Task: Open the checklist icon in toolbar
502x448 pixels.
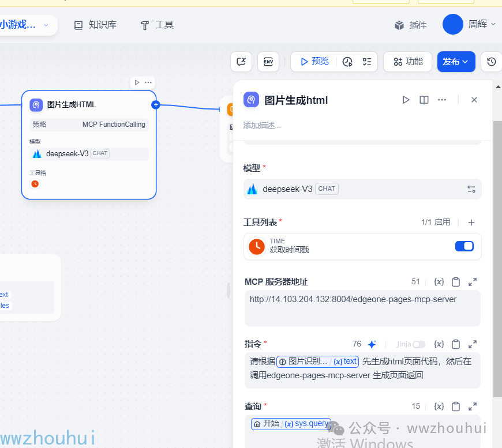Action: point(367,62)
